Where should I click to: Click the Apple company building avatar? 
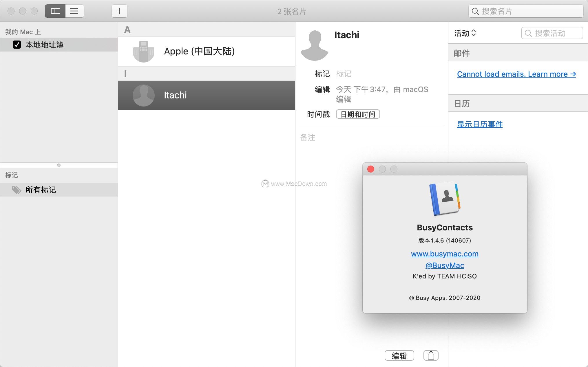click(x=143, y=52)
